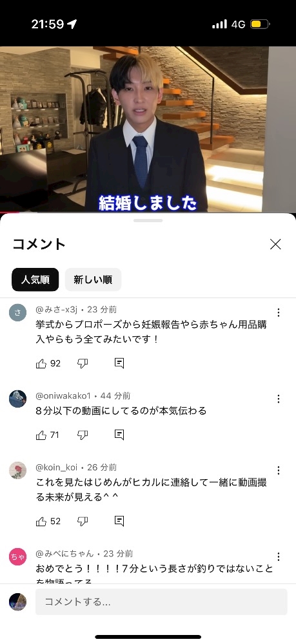Open more options for @みべにちゃん comment

click(x=279, y=556)
